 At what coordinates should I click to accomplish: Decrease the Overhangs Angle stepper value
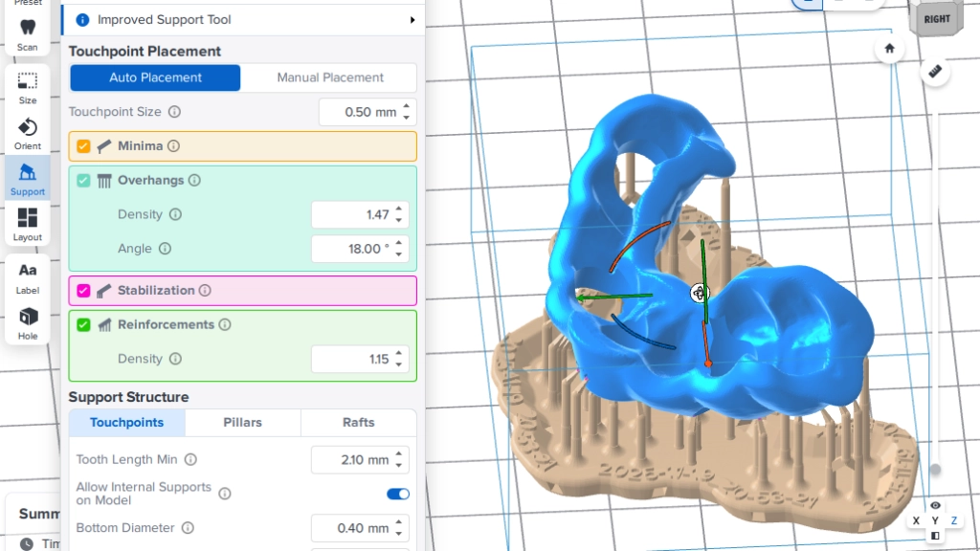400,254
